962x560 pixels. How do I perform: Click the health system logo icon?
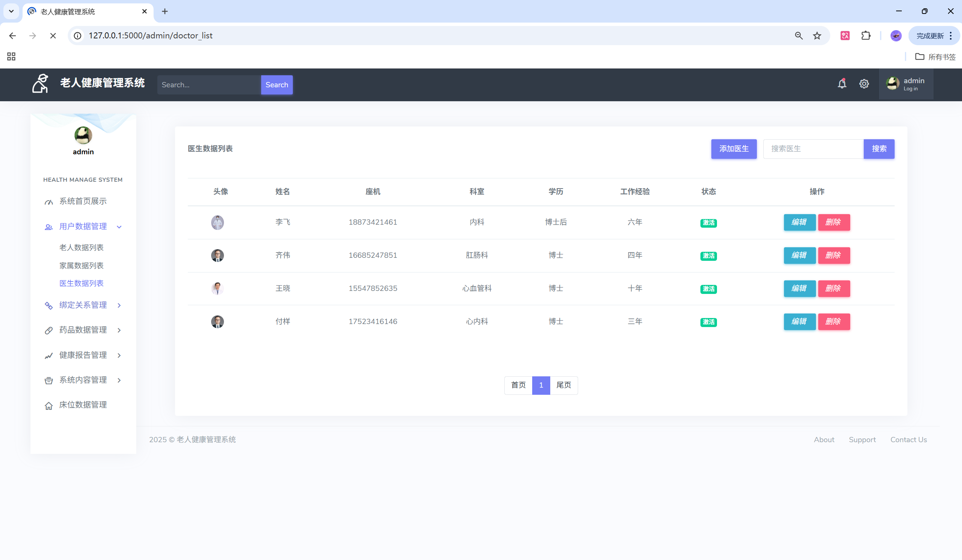[x=40, y=84]
